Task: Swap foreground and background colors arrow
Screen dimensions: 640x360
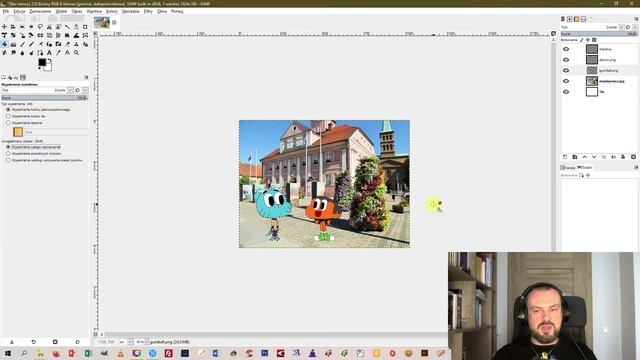Action: tap(49, 60)
